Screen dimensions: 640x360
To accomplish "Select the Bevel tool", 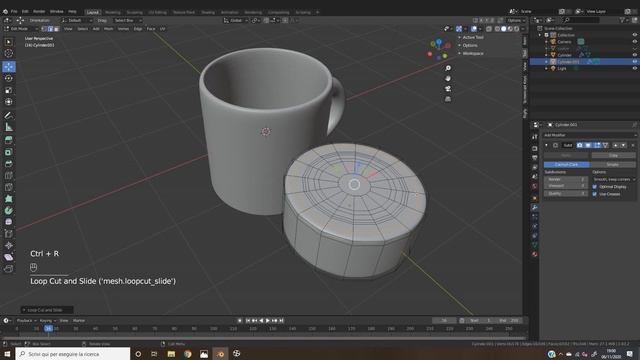I will pos(9,164).
